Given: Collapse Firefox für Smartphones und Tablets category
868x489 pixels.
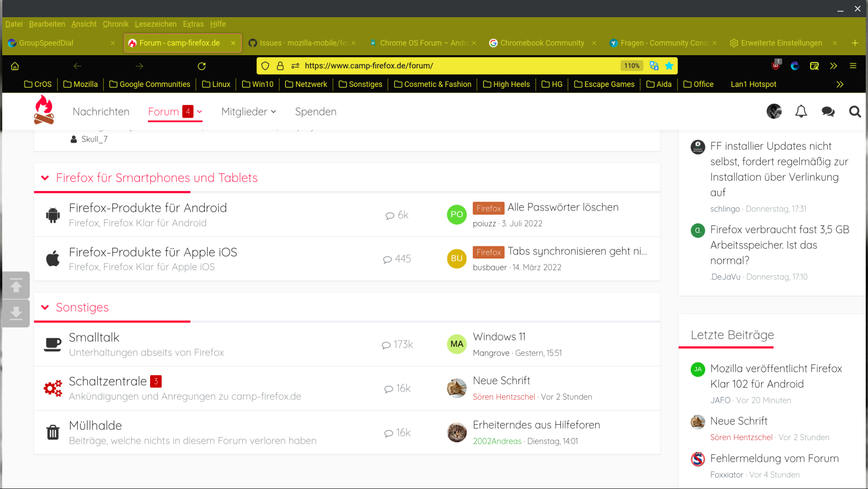Looking at the screenshot, I should [45, 178].
